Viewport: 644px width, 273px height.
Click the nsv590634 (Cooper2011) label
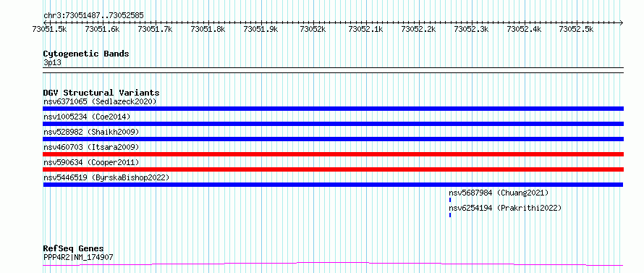coord(91,162)
